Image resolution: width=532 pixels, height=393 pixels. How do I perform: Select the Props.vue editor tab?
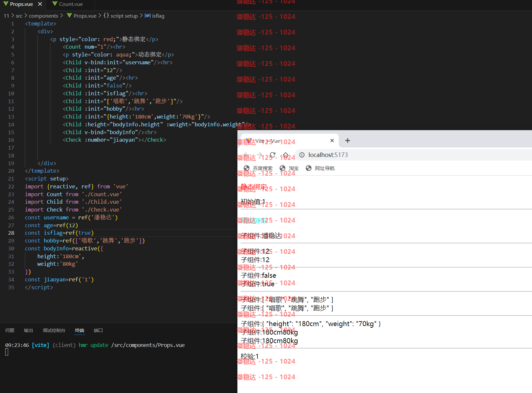point(23,4)
